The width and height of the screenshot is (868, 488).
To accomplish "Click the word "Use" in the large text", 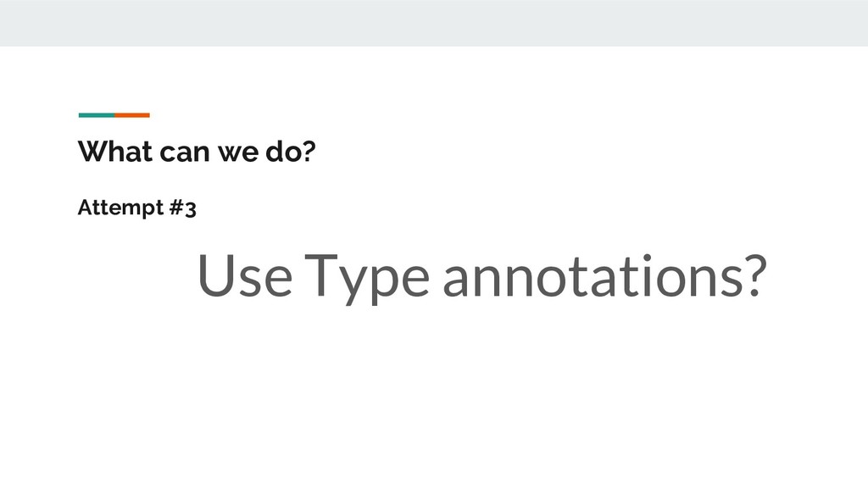I will click(x=243, y=276).
